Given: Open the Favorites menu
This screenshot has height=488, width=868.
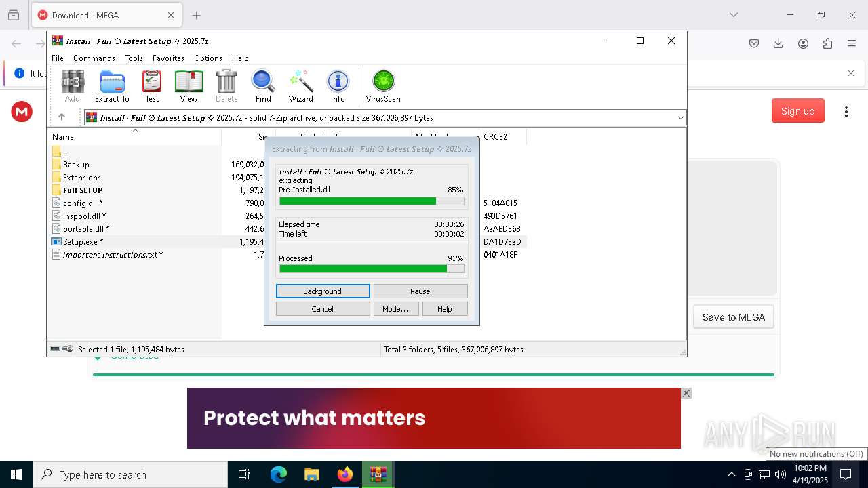Looking at the screenshot, I should 168,58.
